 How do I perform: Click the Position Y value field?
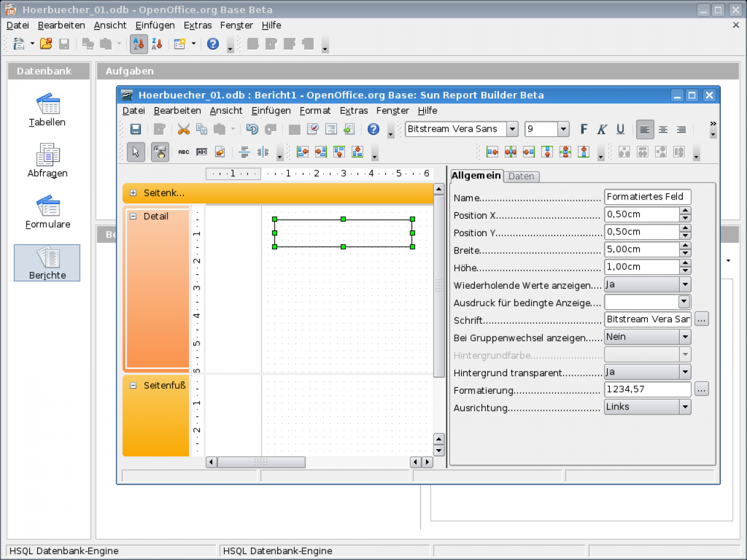(642, 232)
